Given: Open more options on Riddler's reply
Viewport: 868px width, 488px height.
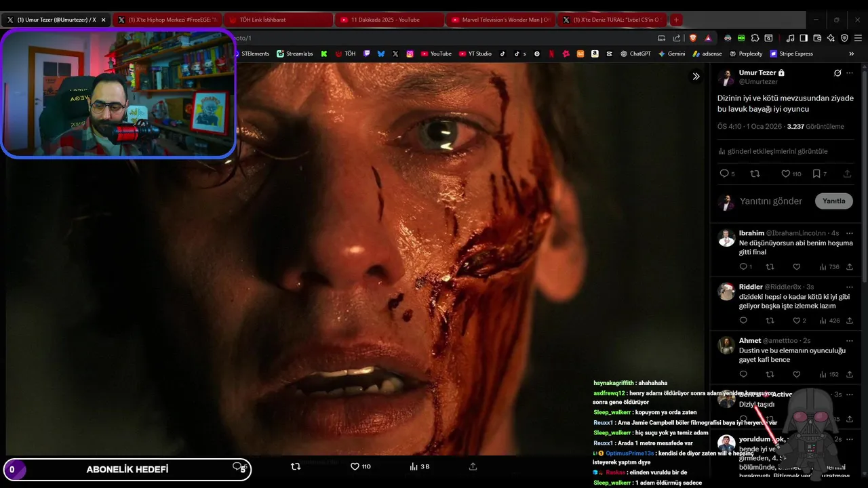Looking at the screenshot, I should pyautogui.click(x=850, y=287).
